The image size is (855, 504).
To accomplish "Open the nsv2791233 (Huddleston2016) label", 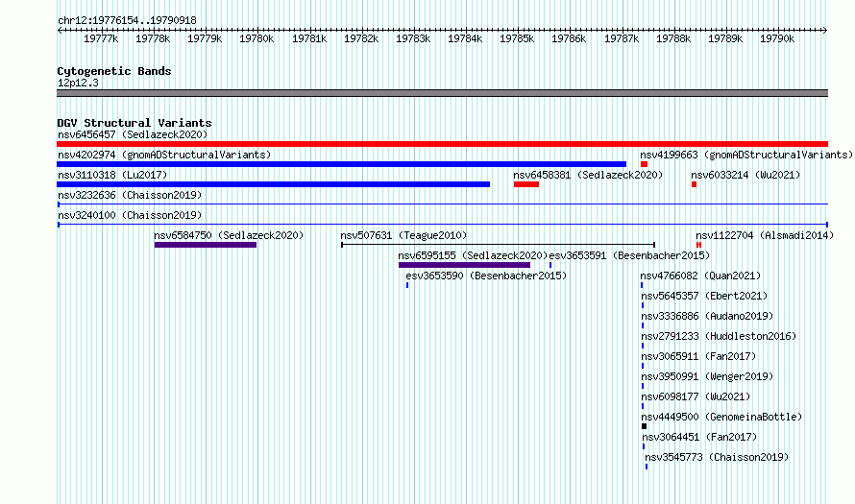I will tap(719, 336).
